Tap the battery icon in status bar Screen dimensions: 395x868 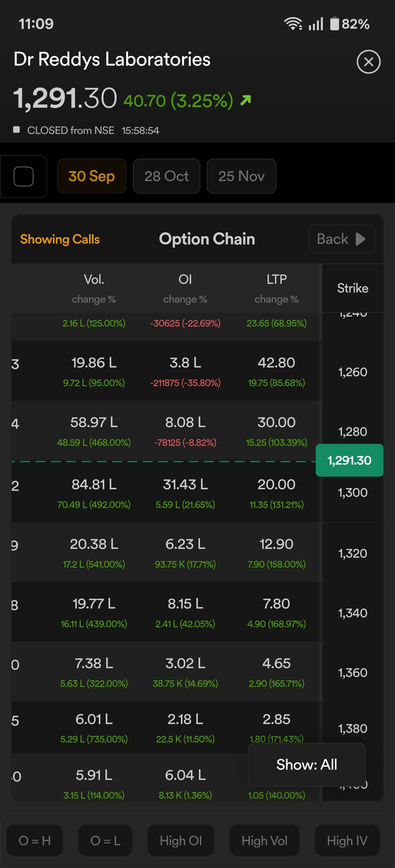point(334,24)
